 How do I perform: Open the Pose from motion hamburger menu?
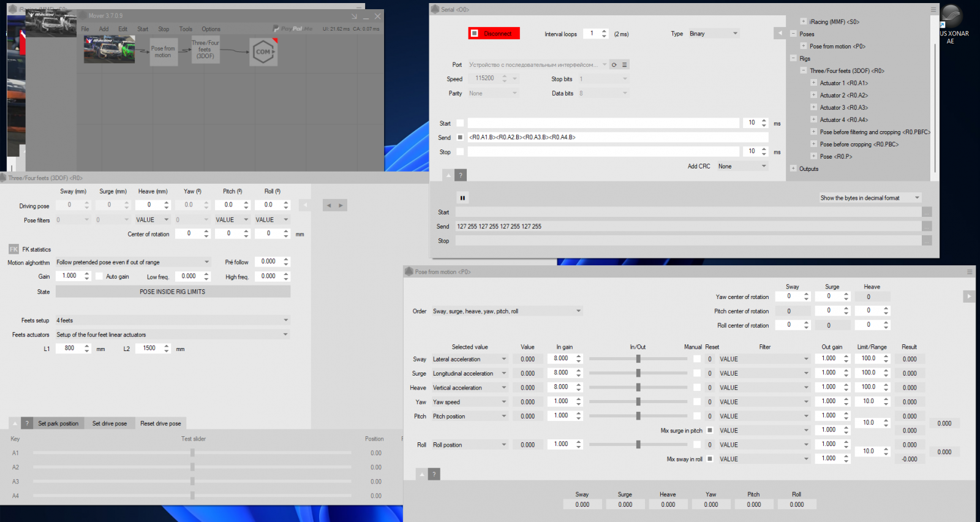(x=970, y=272)
